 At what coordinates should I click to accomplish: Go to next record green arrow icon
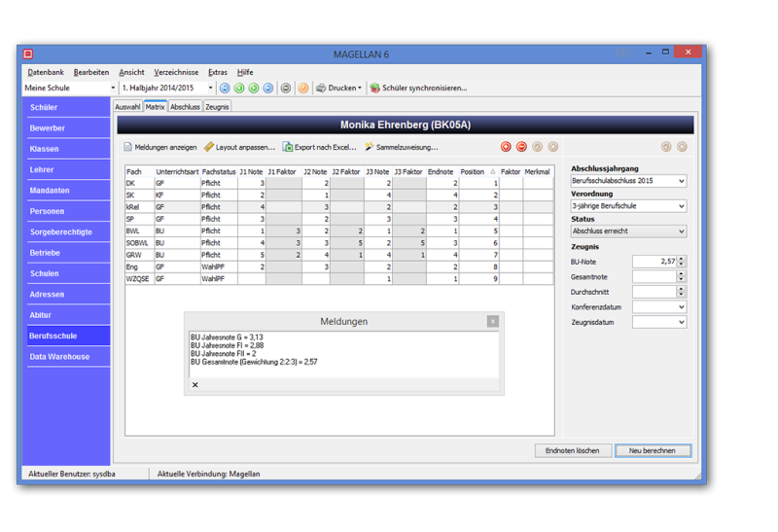(254, 88)
